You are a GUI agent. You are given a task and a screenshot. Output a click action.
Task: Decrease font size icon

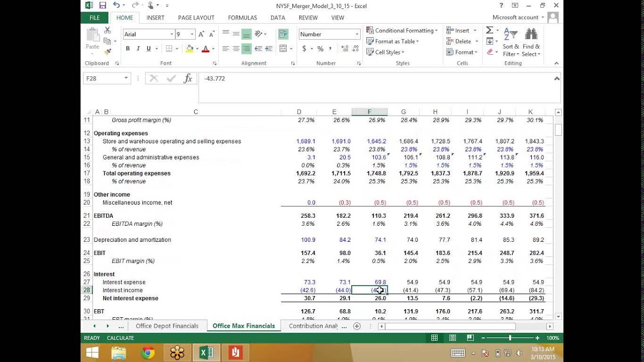pyautogui.click(x=212, y=34)
